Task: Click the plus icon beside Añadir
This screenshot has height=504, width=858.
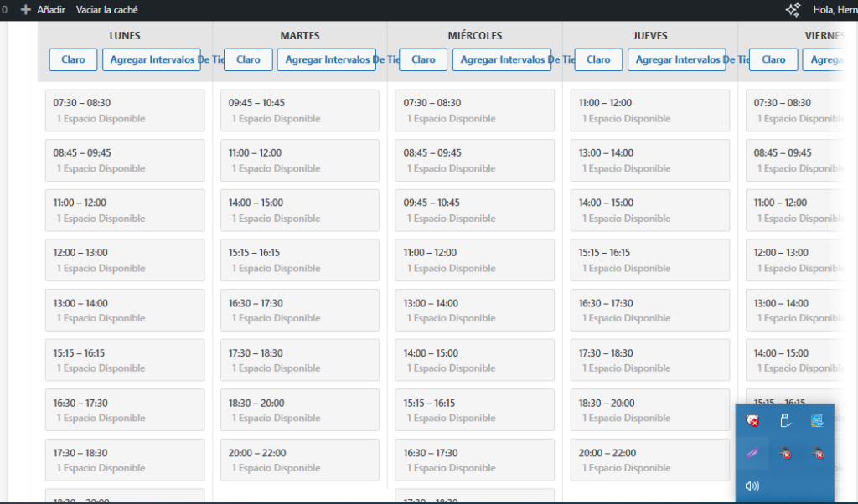Action: (25, 10)
